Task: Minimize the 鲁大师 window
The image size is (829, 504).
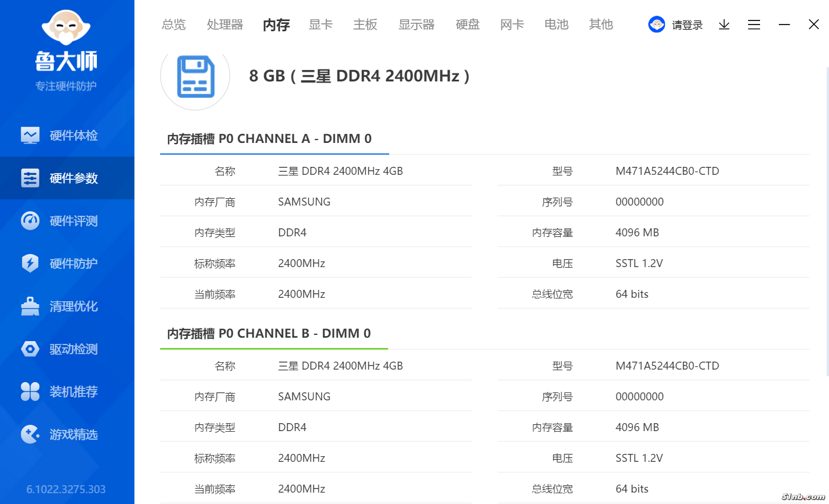Action: coord(785,24)
